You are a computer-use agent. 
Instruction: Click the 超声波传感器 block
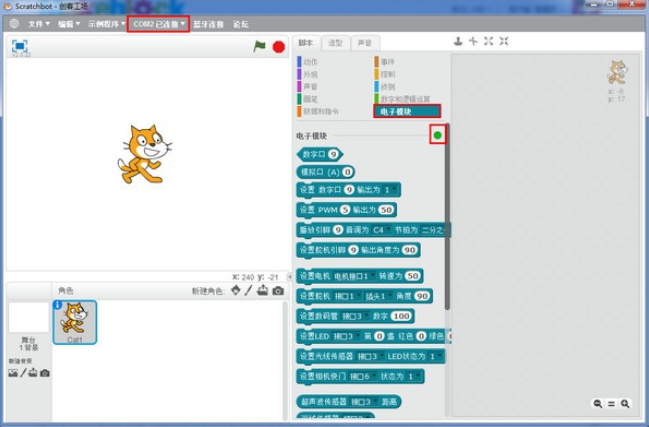point(349,401)
